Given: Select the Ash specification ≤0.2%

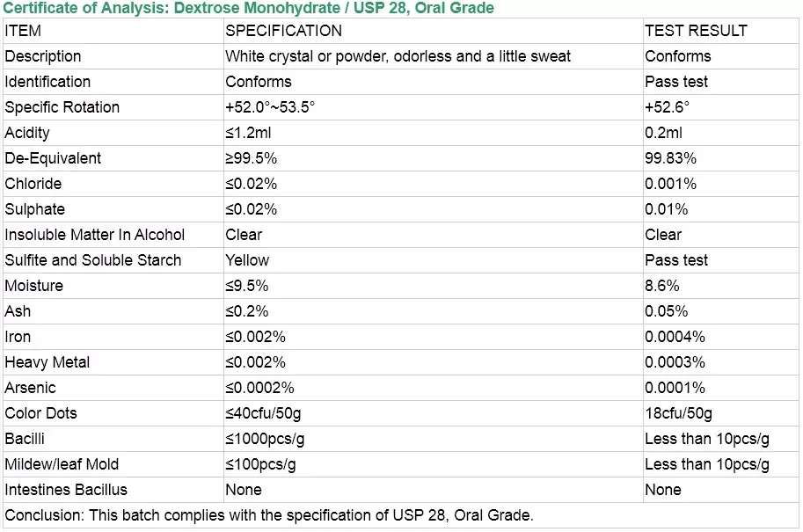Looking at the screenshot, I should (246, 311).
